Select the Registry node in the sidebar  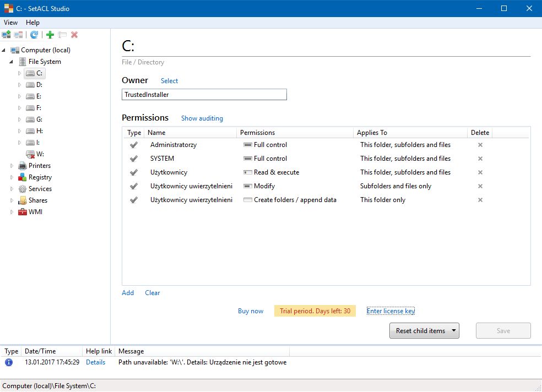39,177
